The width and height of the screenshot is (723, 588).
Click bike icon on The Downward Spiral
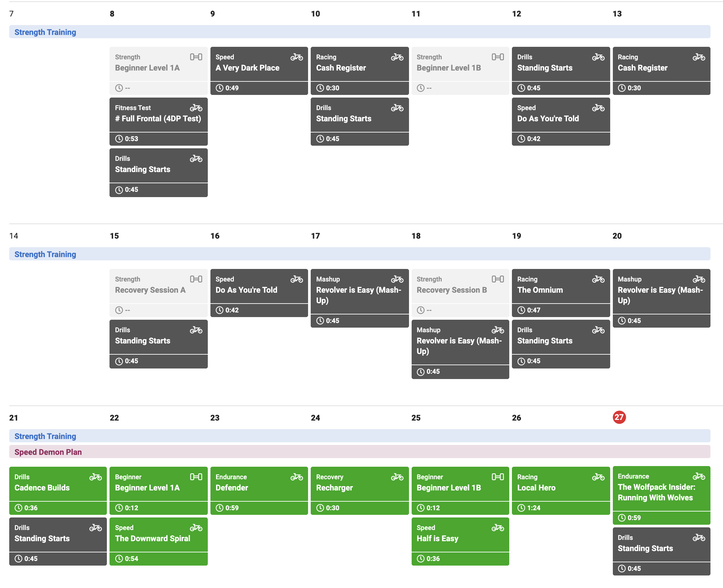196,528
